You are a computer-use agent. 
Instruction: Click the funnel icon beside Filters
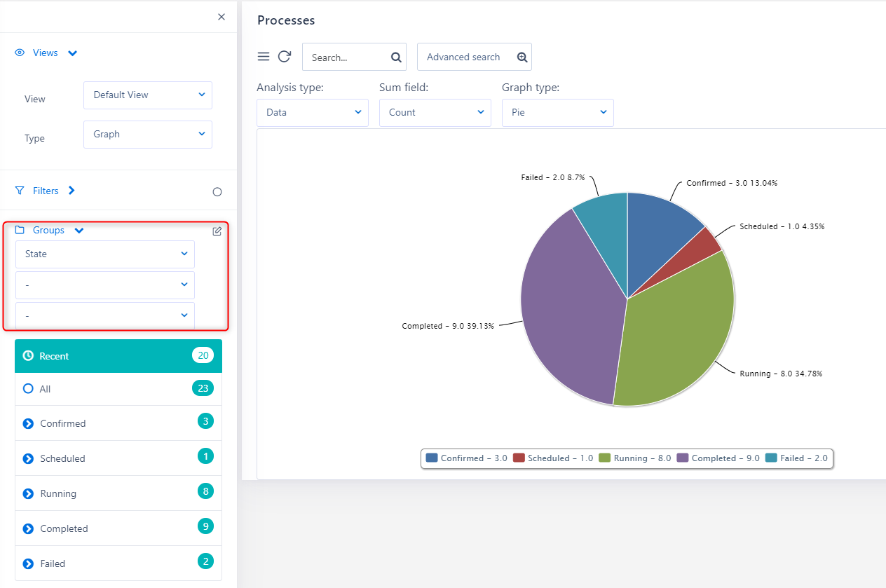pyautogui.click(x=20, y=191)
